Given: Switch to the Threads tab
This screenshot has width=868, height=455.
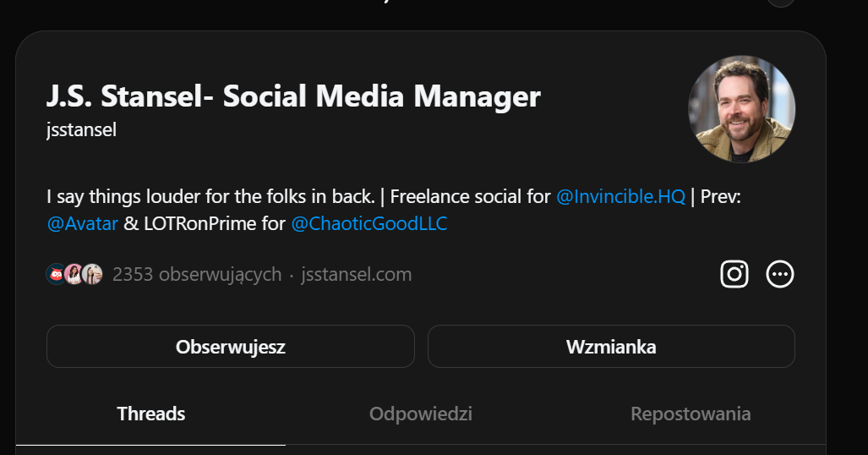Looking at the screenshot, I should (150, 414).
